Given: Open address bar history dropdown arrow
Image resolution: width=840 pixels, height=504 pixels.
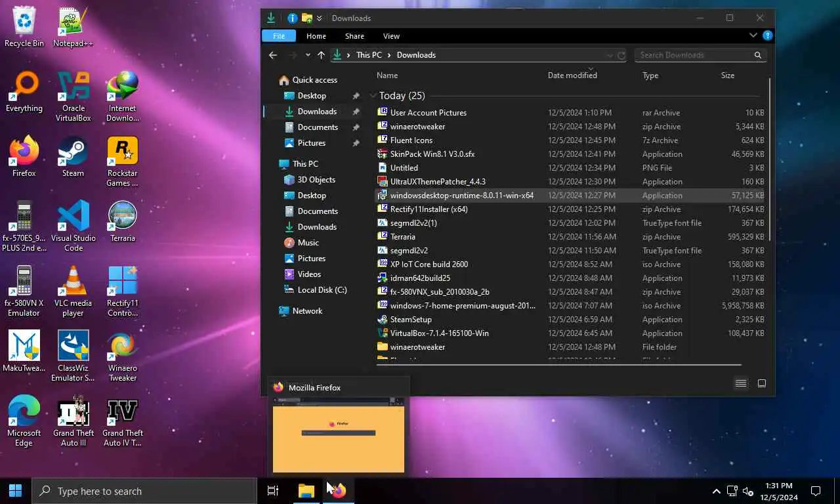Looking at the screenshot, I should (610, 56).
